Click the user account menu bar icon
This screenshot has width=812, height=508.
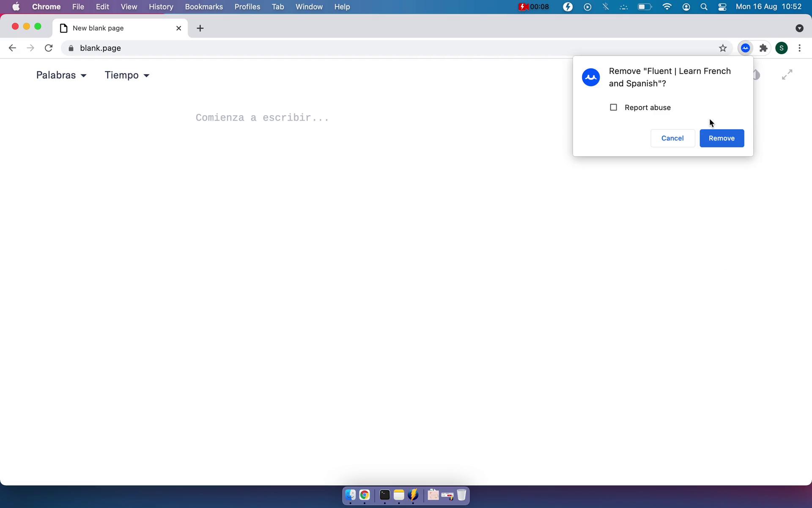tap(686, 7)
